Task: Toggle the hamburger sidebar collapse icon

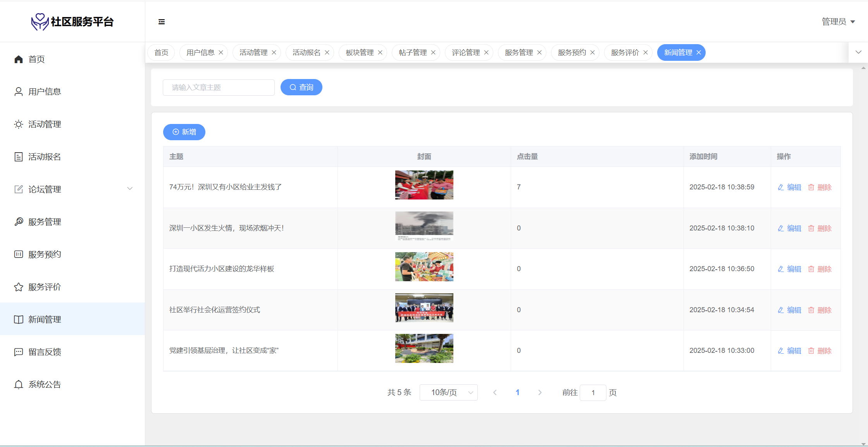Action: (x=162, y=22)
